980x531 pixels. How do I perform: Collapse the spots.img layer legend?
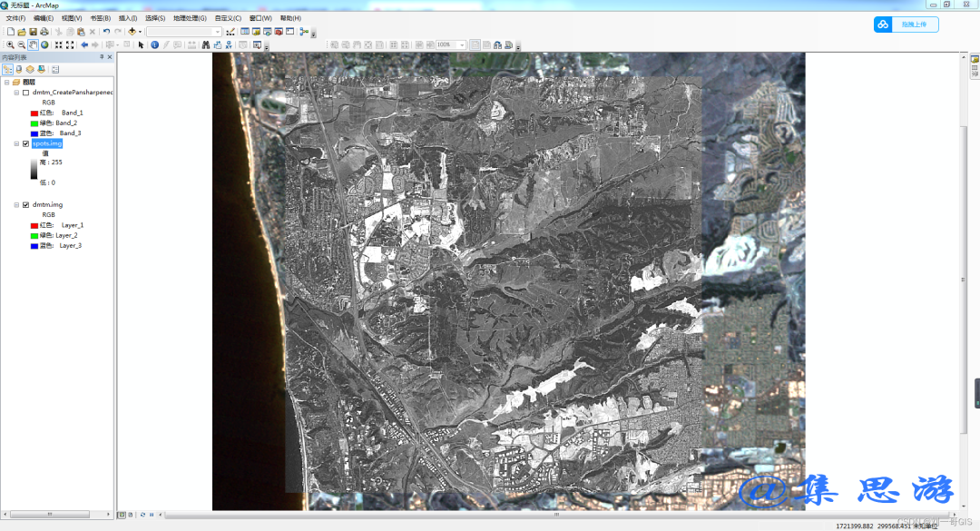pyautogui.click(x=17, y=143)
